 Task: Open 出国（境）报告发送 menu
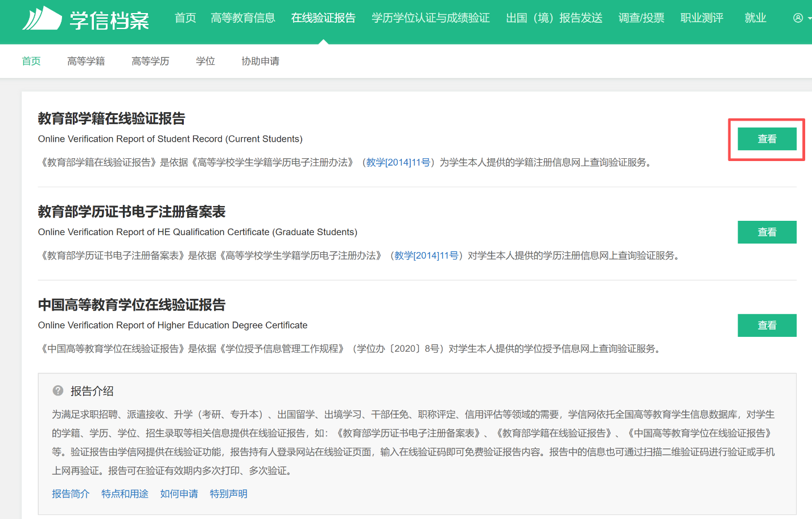[x=554, y=18]
